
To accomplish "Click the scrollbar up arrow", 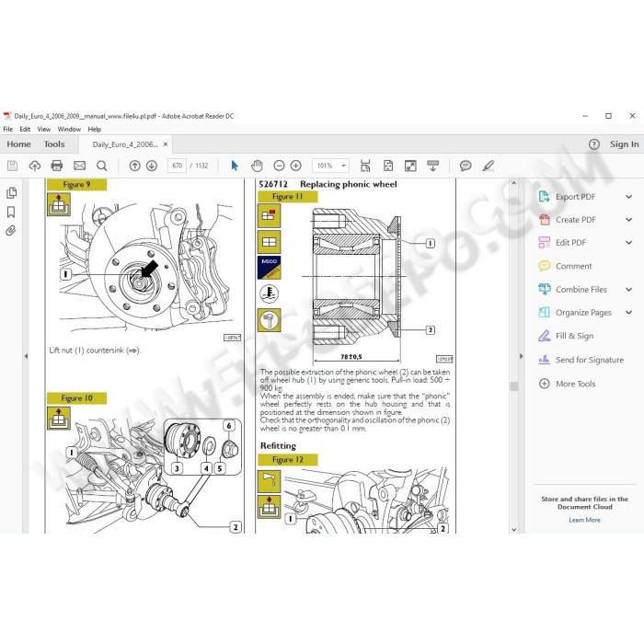I will point(513,183).
